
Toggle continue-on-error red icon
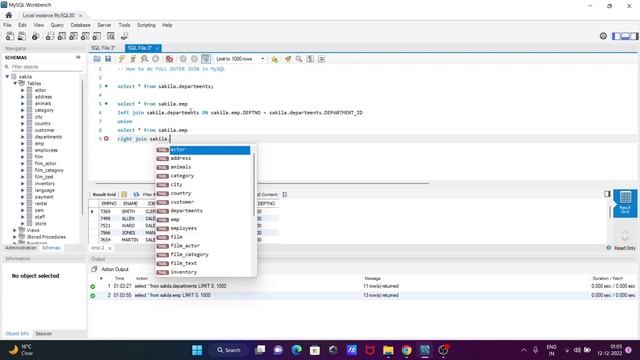(169, 59)
